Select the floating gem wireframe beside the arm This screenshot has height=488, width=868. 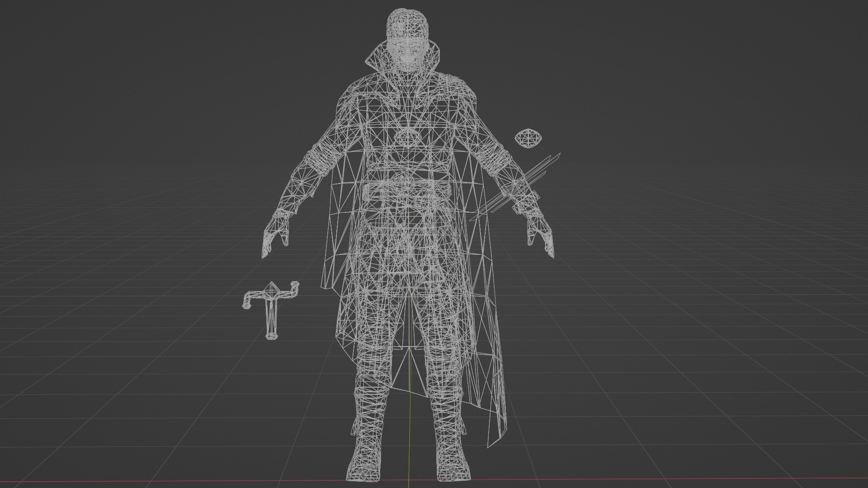[x=528, y=138]
